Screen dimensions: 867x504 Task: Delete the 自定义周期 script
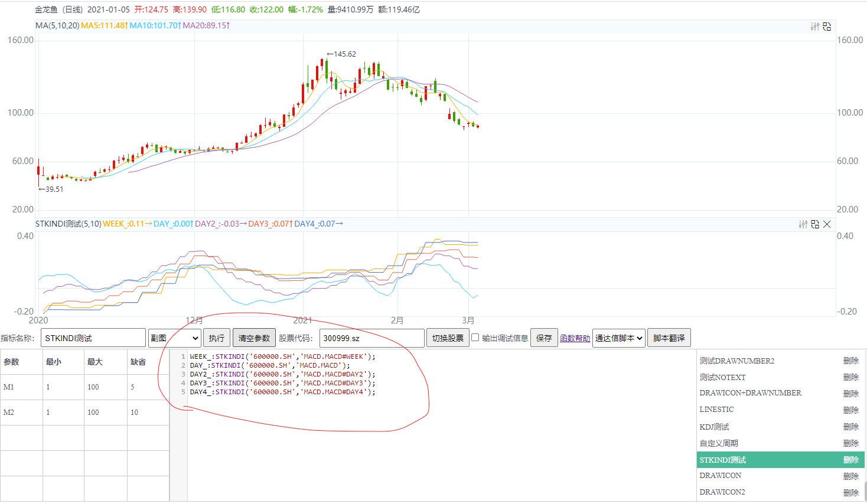(851, 443)
